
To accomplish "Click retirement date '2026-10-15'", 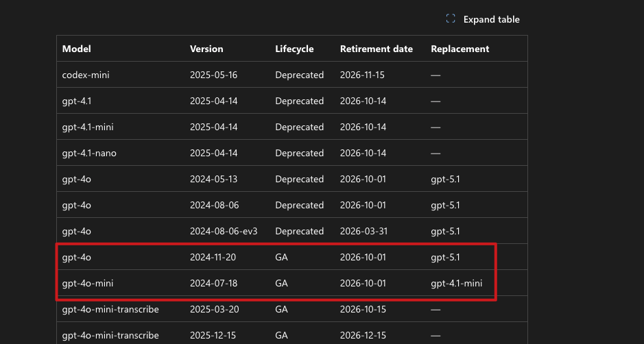I will pyautogui.click(x=363, y=310).
